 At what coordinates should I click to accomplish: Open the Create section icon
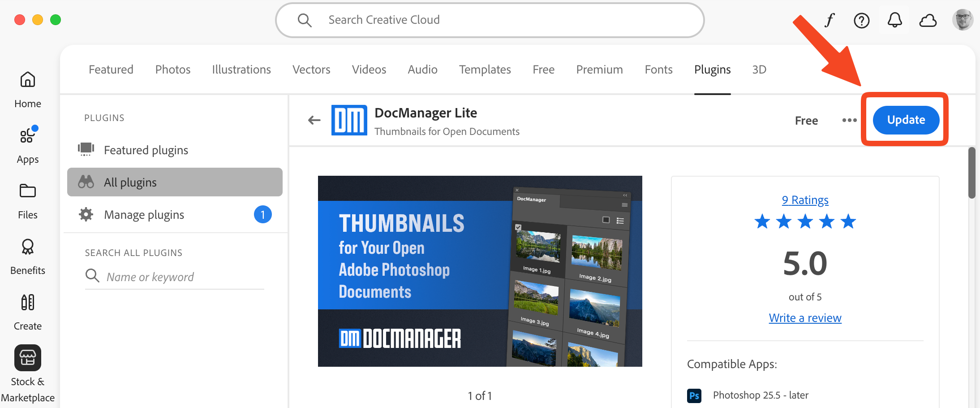click(x=28, y=303)
